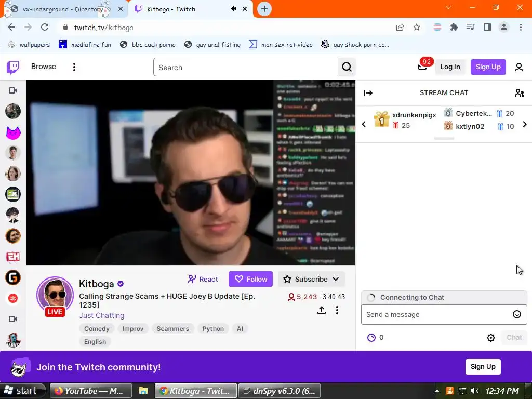Screen dimensions: 532x399
Task: Open the G logo channel in the sidebar
Action: click(x=13, y=277)
